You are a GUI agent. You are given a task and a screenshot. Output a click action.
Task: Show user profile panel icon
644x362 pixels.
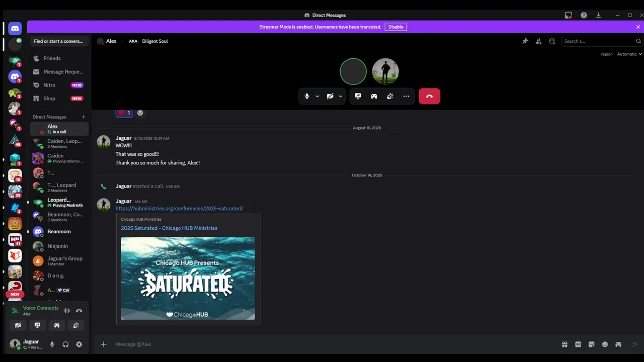[552, 41]
